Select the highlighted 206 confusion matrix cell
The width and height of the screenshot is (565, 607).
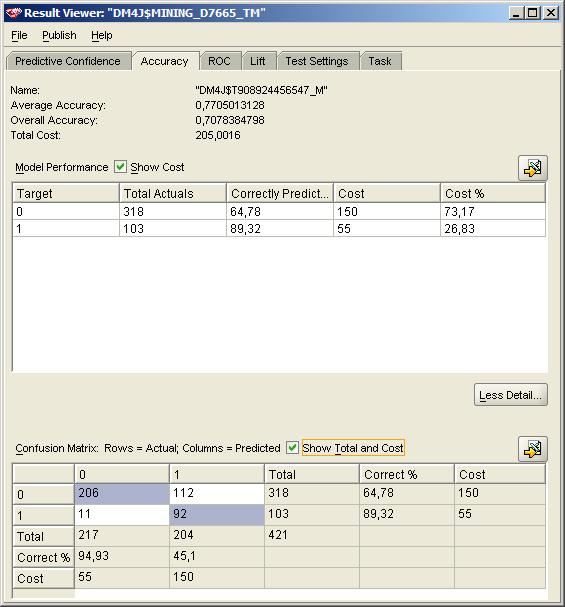point(122,494)
